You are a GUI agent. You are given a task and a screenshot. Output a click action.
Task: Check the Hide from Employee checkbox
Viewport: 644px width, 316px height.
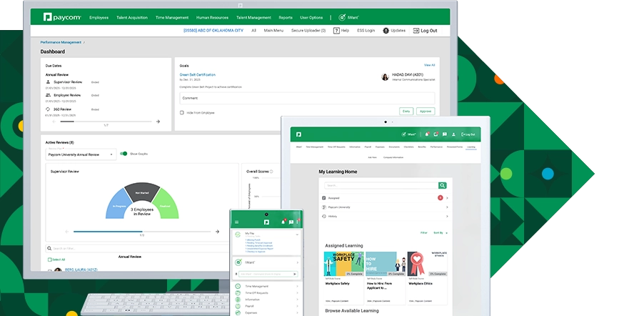[182, 112]
